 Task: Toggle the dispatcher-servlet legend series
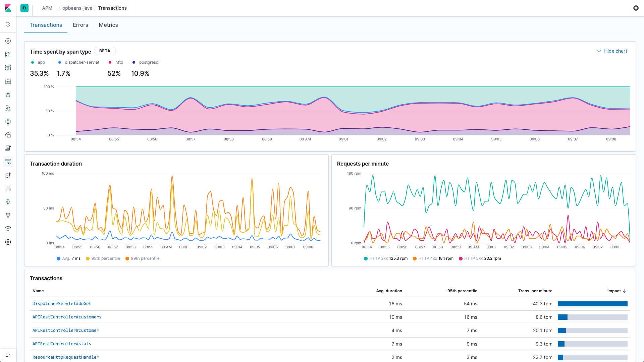coord(79,62)
